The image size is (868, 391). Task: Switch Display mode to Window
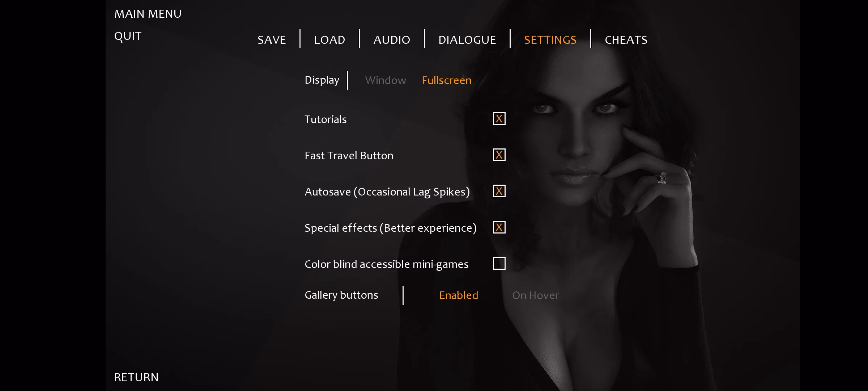point(386,80)
